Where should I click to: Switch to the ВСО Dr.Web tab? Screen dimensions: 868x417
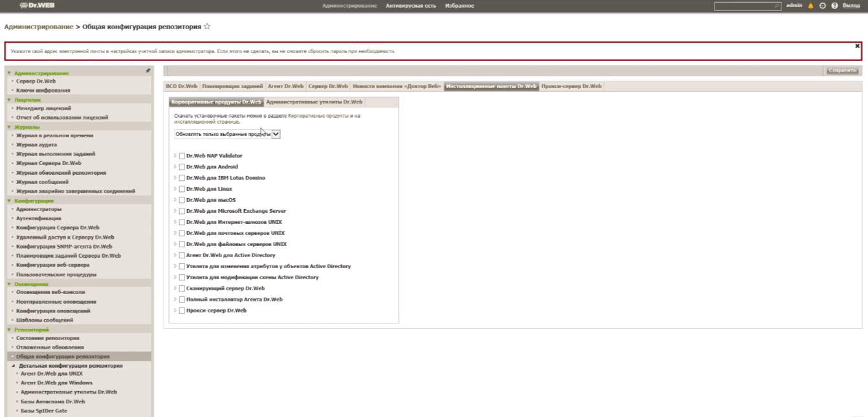[181, 86]
